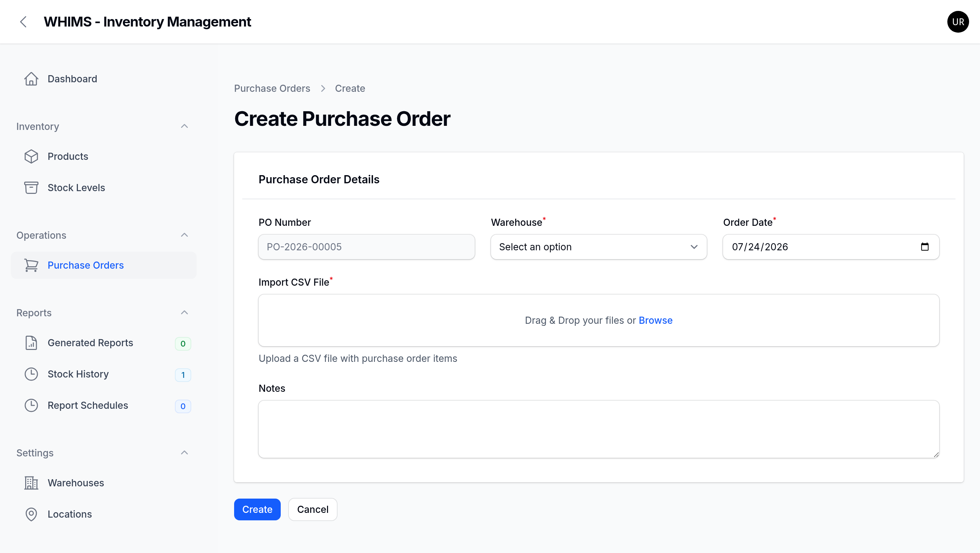This screenshot has width=980, height=553.
Task: Click the Dashboard home icon
Action: pos(31,79)
